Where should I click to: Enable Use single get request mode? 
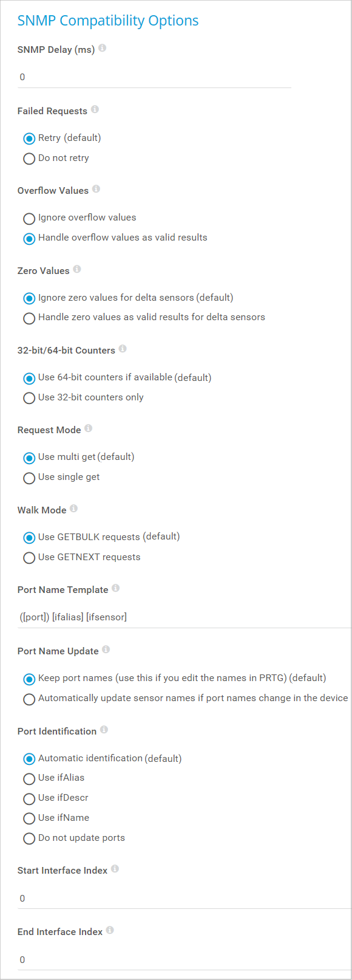click(29, 478)
